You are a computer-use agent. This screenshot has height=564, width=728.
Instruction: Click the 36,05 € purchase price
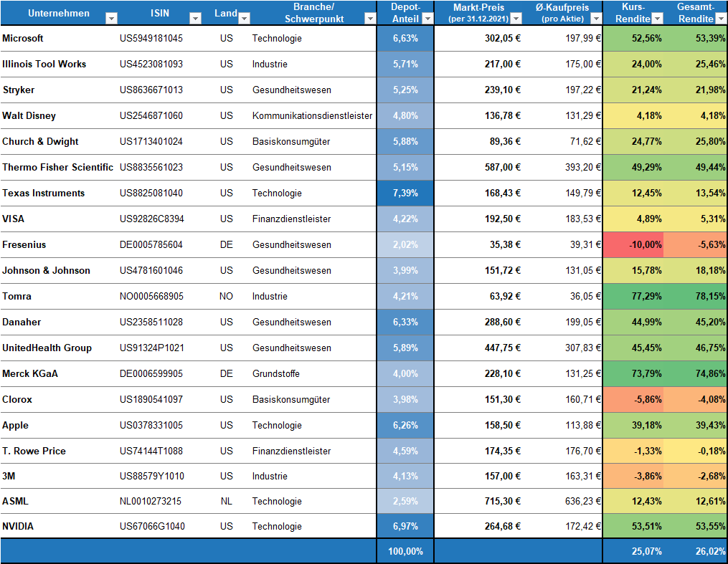pos(585,297)
